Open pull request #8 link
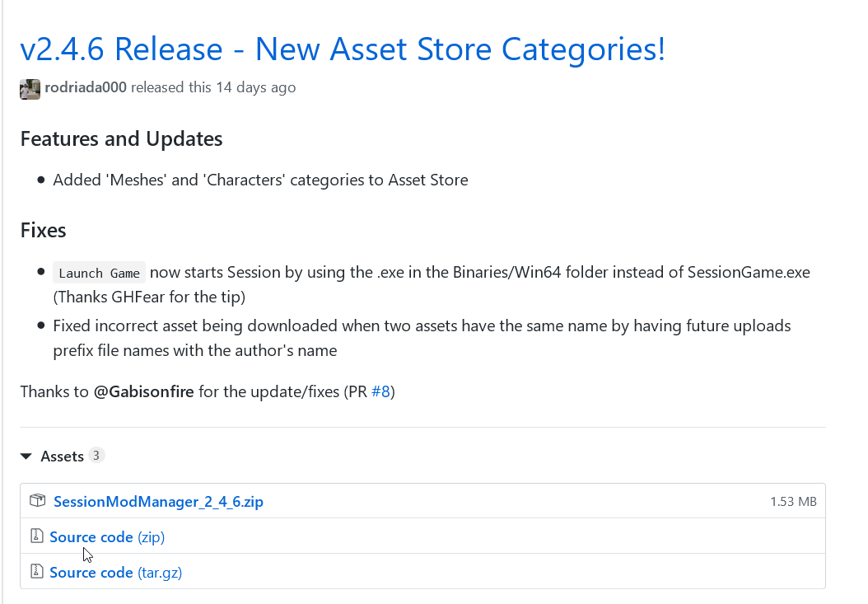The height and width of the screenshot is (604, 868). 380,391
